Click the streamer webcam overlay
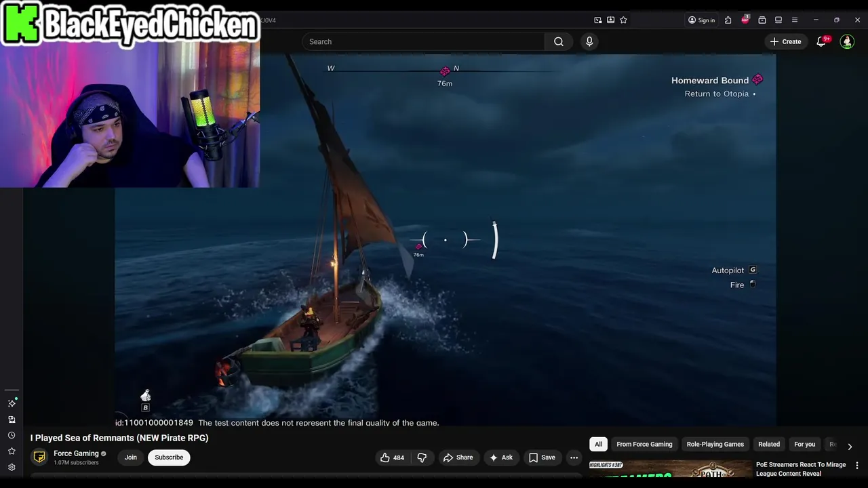Screen dimensions: 868x488 pos(130,115)
